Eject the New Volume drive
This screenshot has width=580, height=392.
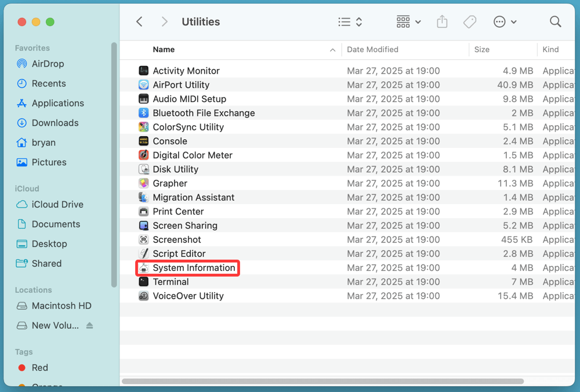(89, 325)
